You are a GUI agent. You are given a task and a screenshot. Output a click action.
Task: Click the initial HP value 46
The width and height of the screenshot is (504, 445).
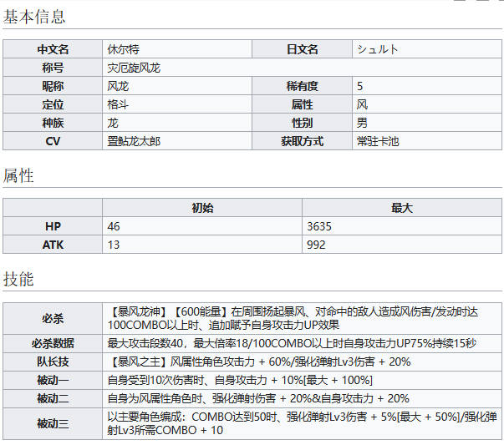pyautogui.click(x=114, y=226)
